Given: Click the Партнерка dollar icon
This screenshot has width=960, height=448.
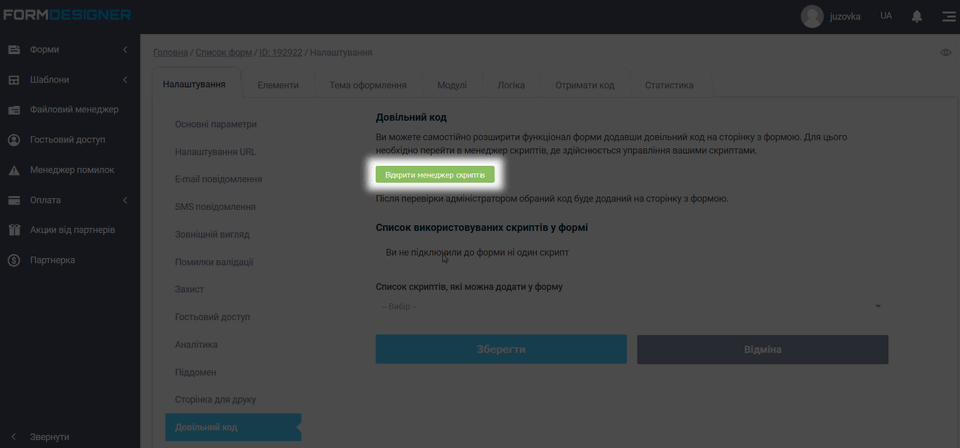Looking at the screenshot, I should (x=14, y=260).
